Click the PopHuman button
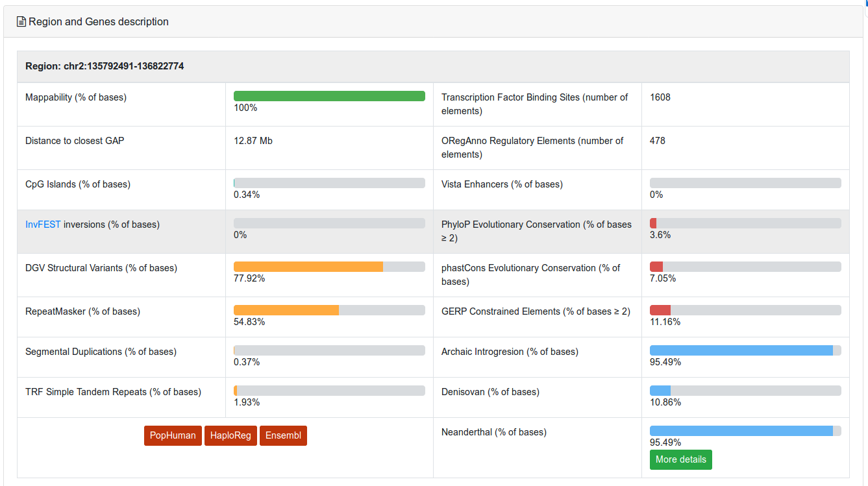This screenshot has height=486, width=868. [173, 435]
